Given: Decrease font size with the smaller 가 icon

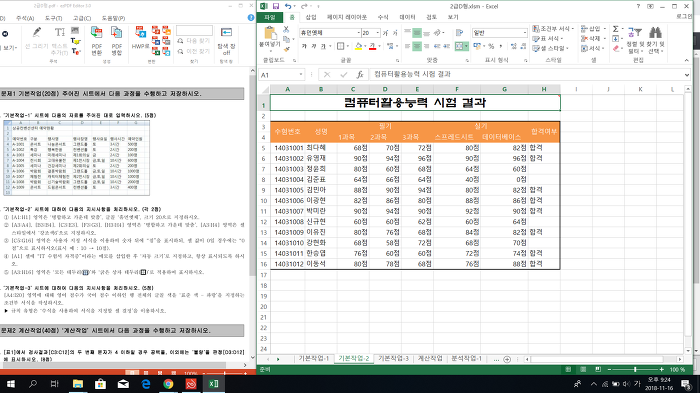Looking at the screenshot, I should [395, 33].
